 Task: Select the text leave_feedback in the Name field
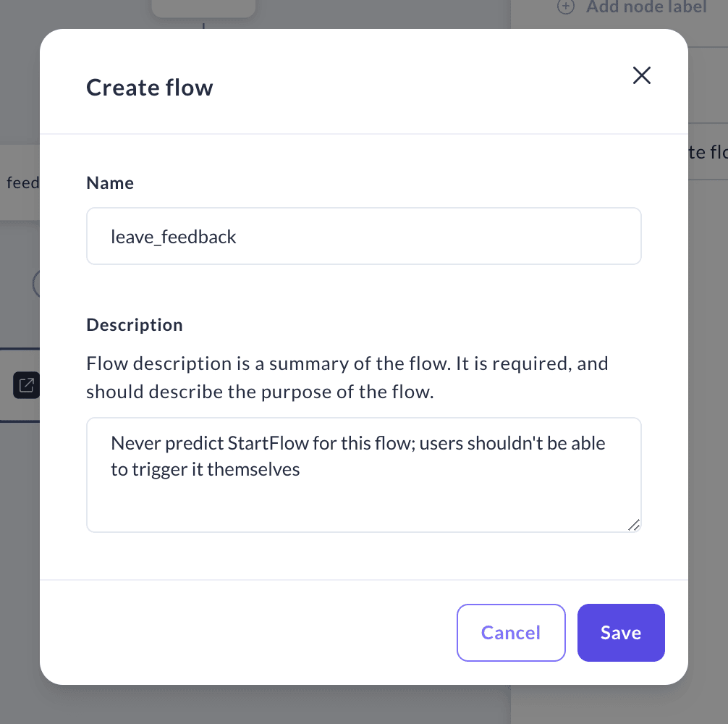click(x=173, y=236)
